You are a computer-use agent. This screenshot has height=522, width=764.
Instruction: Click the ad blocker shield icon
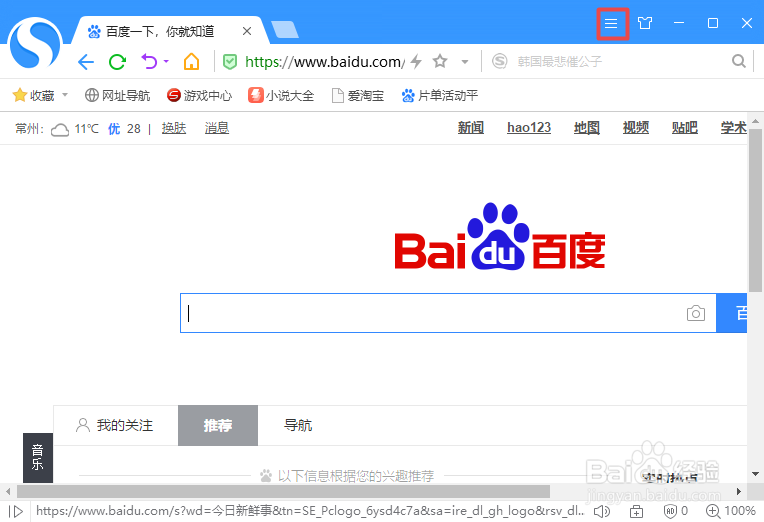670,511
